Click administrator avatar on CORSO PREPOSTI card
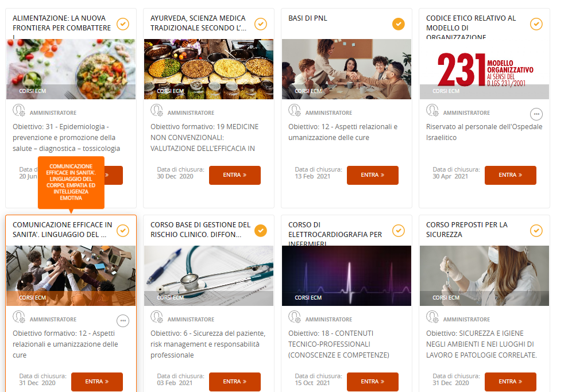 pos(432,317)
